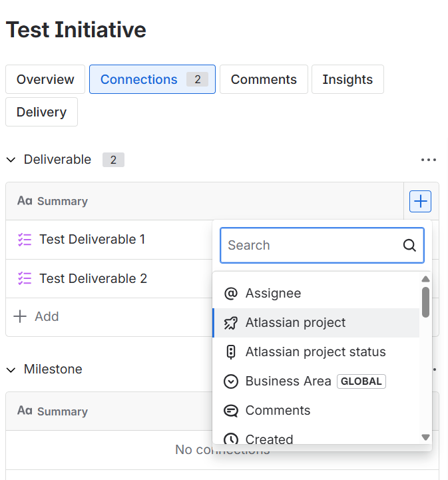Viewport: 448px width, 480px height.
Task: Select the Created field option
Action: coord(269,439)
